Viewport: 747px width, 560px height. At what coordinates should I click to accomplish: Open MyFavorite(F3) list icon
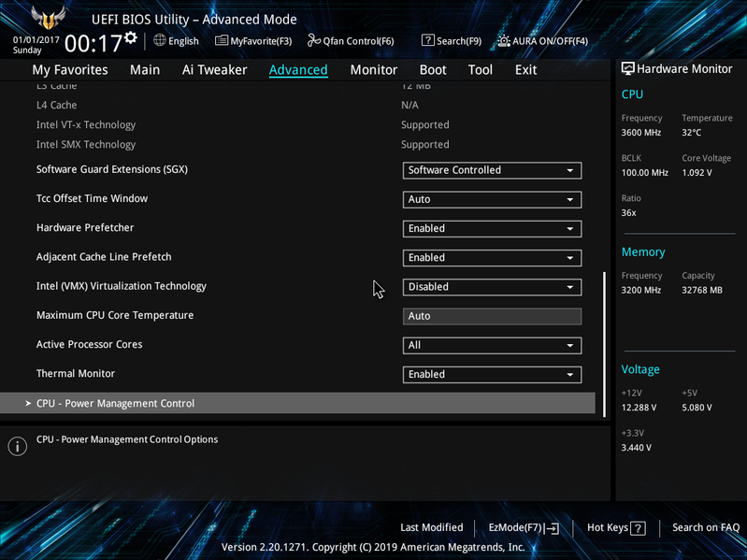[221, 40]
